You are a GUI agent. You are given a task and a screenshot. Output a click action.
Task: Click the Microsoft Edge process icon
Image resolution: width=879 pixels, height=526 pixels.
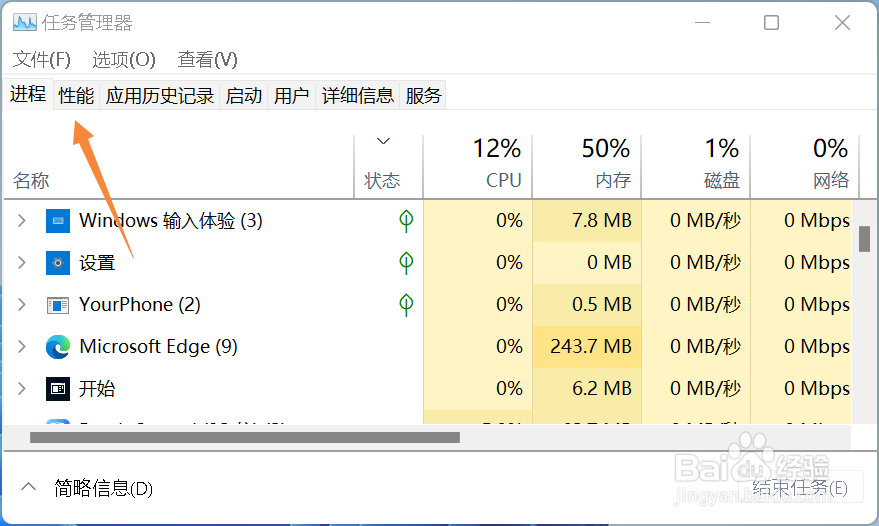point(58,347)
